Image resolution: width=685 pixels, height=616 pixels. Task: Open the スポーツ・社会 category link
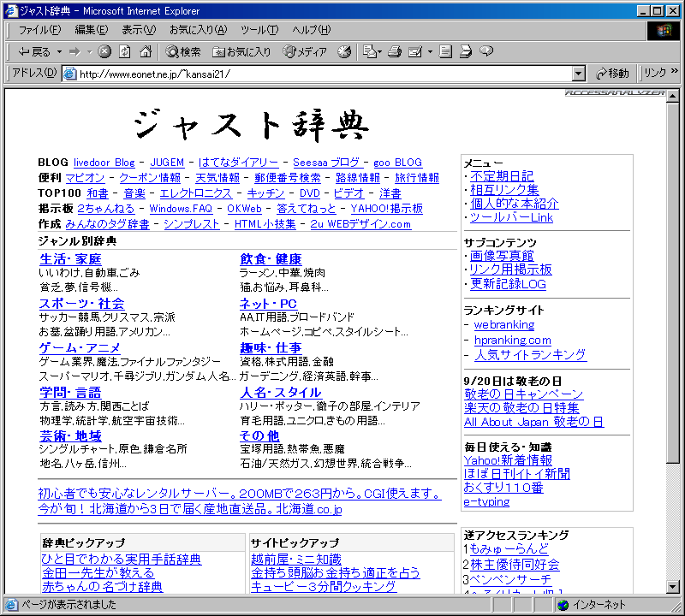click(x=81, y=304)
